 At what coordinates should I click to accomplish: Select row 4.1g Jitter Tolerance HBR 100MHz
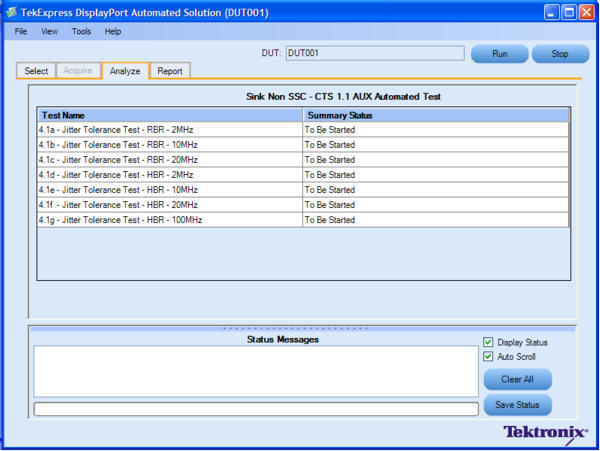tap(303, 220)
